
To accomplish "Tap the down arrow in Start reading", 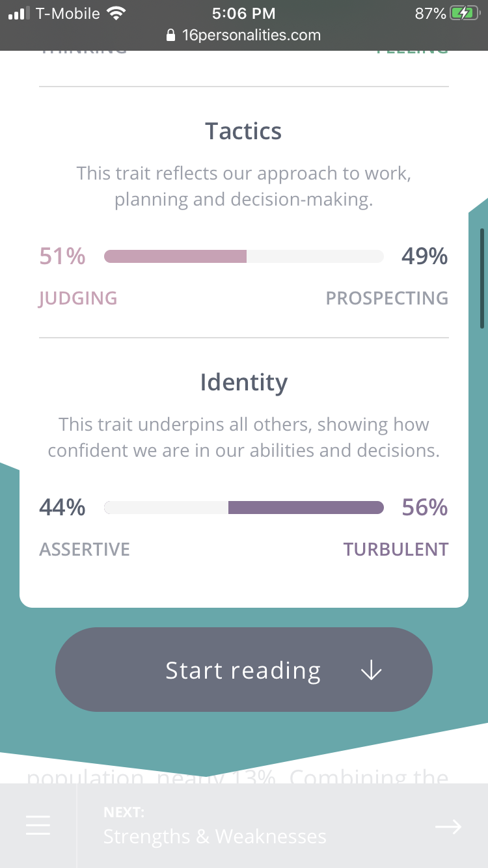I will coord(372,670).
